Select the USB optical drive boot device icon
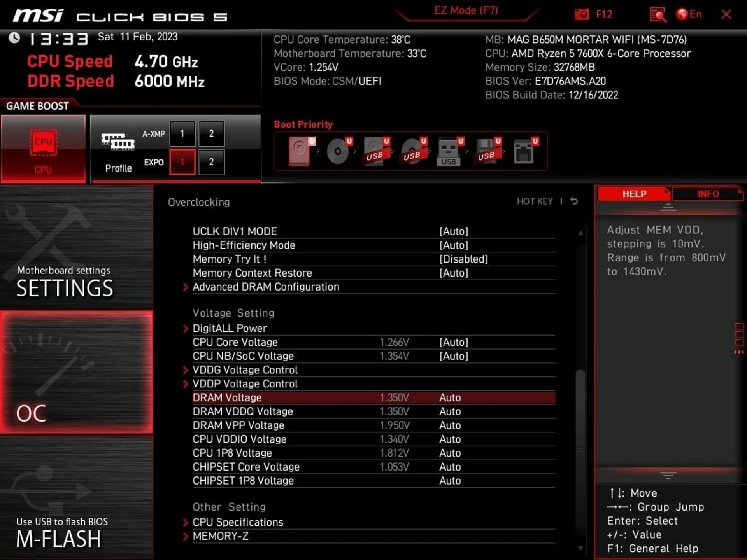 [x=414, y=151]
